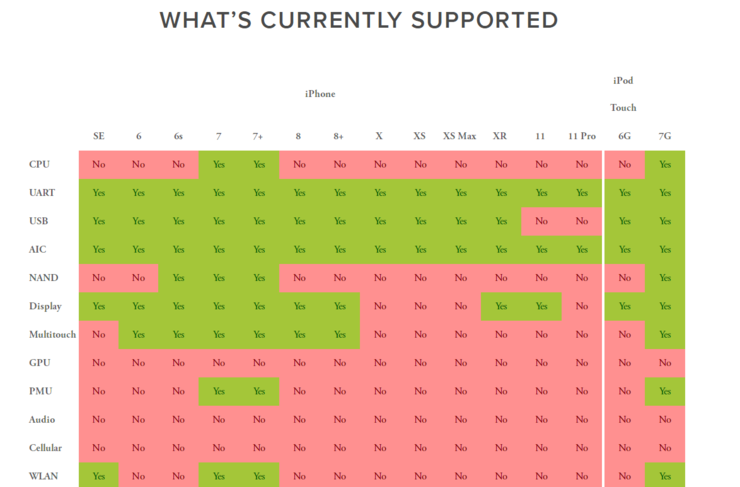The image size is (740, 487).
Task: Click the Multitouch No cell for iPhone SE
Action: (99, 335)
